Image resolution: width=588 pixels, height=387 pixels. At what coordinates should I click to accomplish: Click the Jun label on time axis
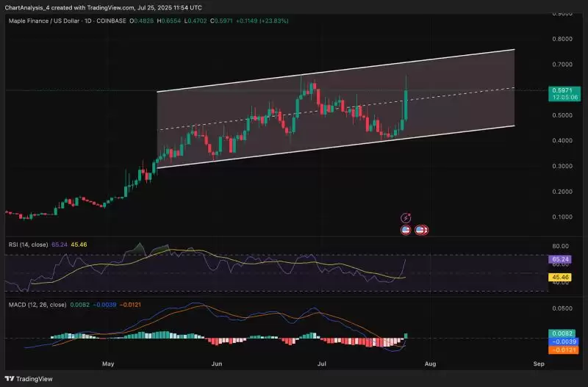pyautogui.click(x=216, y=364)
